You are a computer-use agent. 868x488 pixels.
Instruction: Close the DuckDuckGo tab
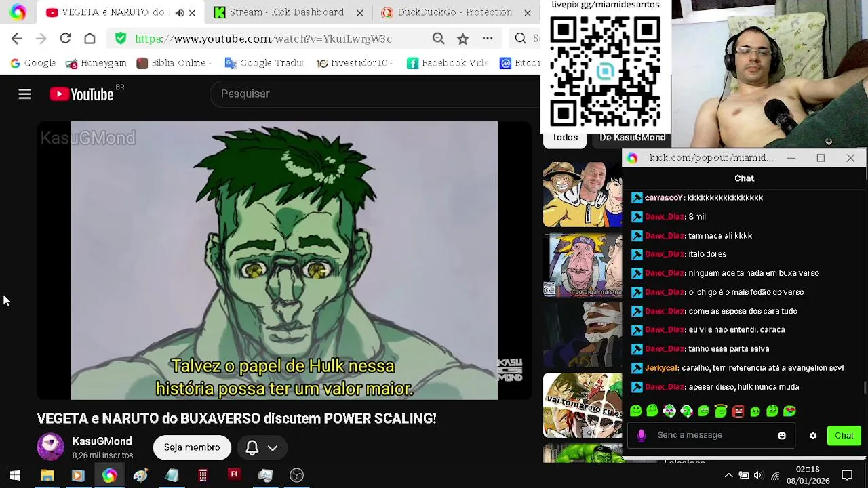click(527, 12)
